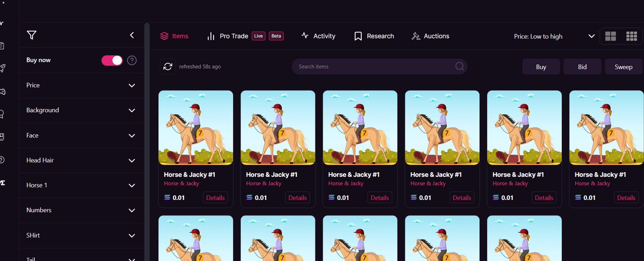The image size is (644, 261).
Task: Open the Price: Low to high sort dropdown
Action: click(554, 36)
